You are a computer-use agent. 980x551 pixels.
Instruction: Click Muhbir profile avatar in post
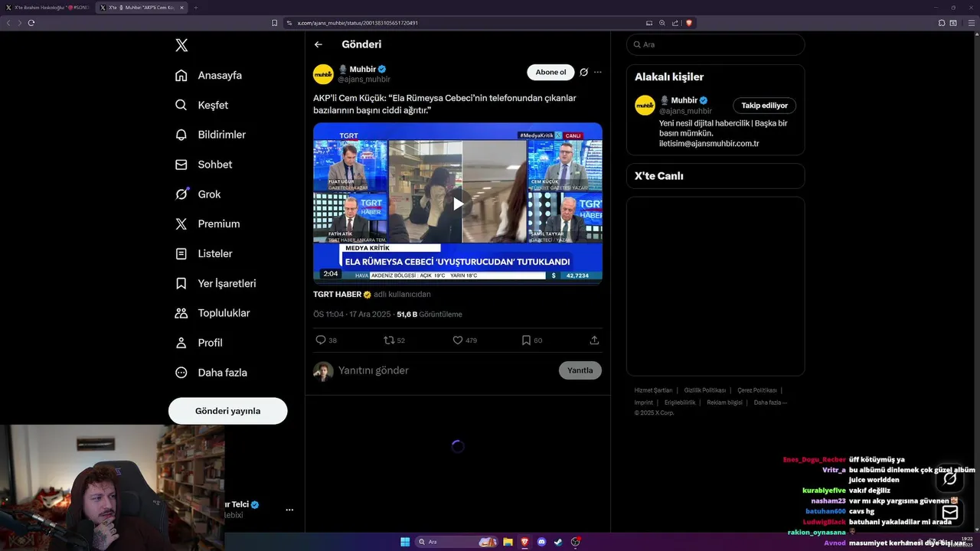click(x=323, y=74)
